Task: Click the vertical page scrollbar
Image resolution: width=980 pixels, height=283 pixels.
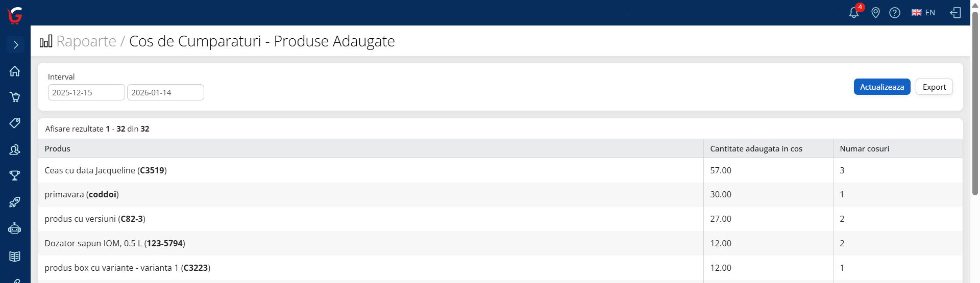Action: coord(975,102)
